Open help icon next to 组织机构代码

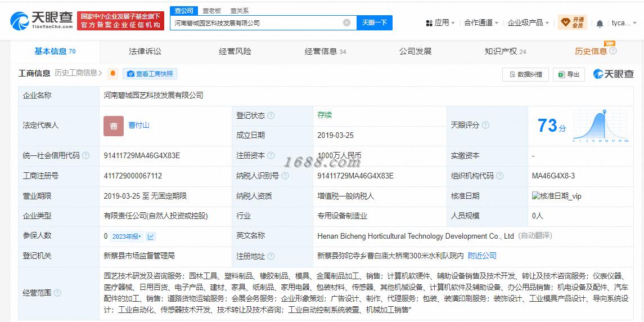point(499,176)
